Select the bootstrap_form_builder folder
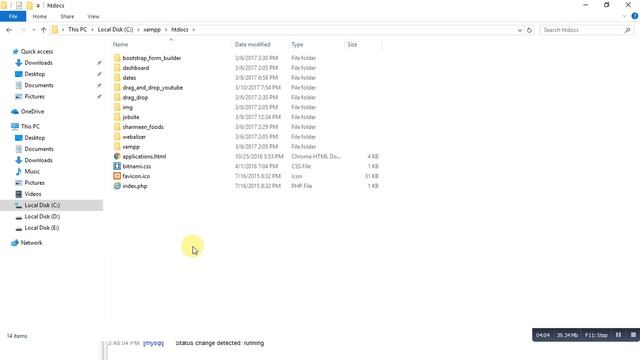 click(x=151, y=58)
